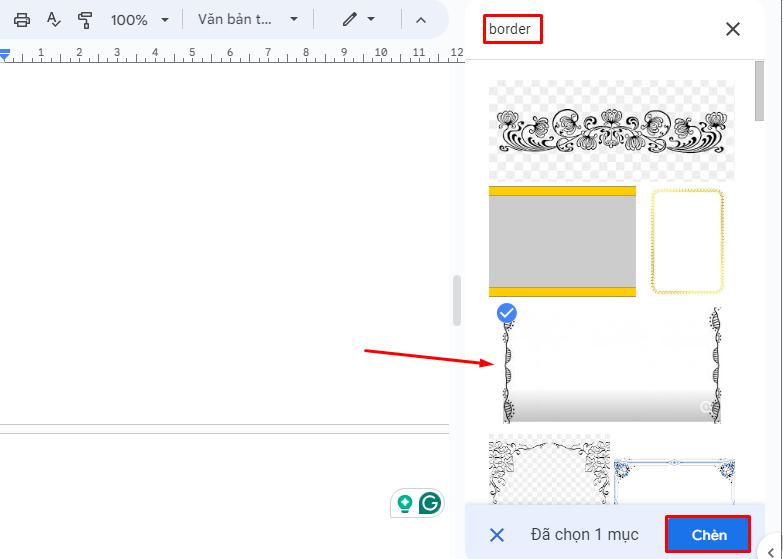Select the gold rounded frame image
The image size is (783, 559).
pos(687,241)
